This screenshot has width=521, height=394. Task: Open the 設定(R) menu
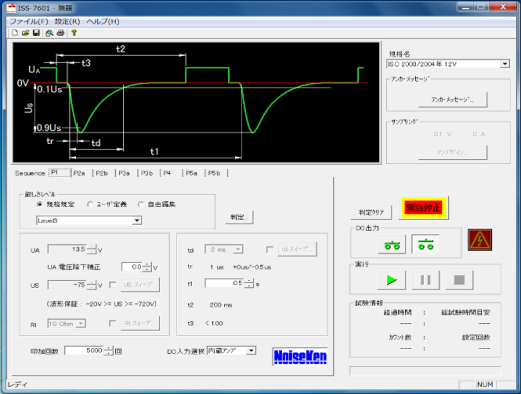(x=67, y=21)
